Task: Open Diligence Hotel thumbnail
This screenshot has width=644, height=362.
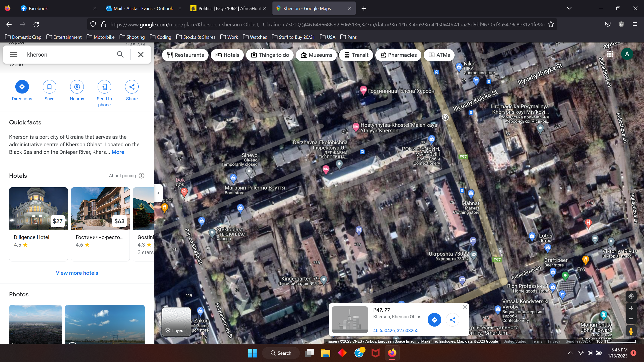Action: click(38, 209)
